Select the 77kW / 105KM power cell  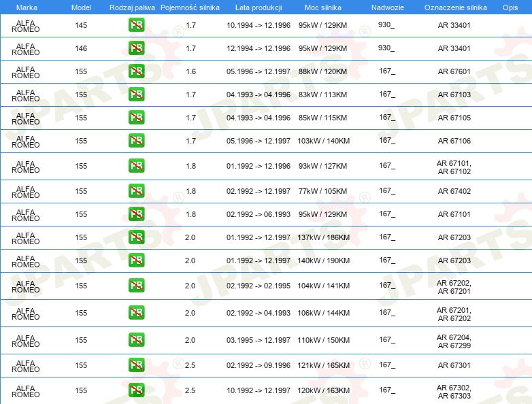[x=322, y=191]
